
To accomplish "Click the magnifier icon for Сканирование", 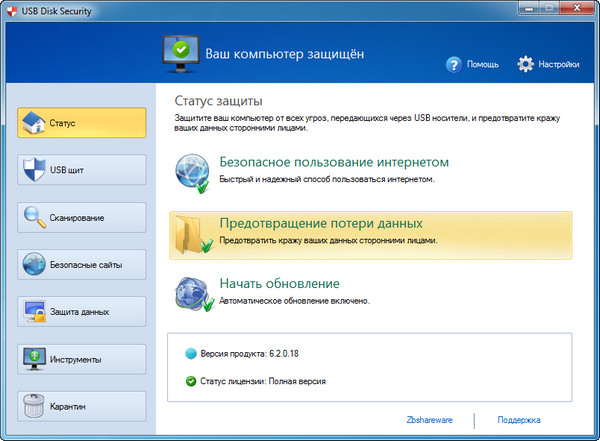I will point(33,217).
